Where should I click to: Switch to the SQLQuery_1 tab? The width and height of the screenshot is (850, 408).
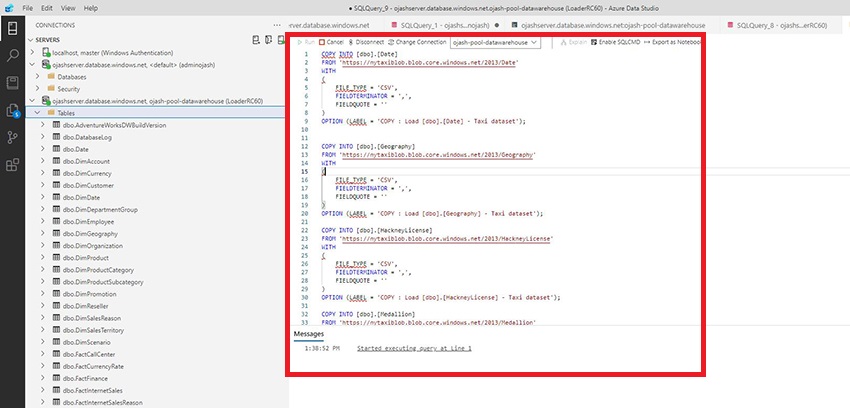[445, 25]
